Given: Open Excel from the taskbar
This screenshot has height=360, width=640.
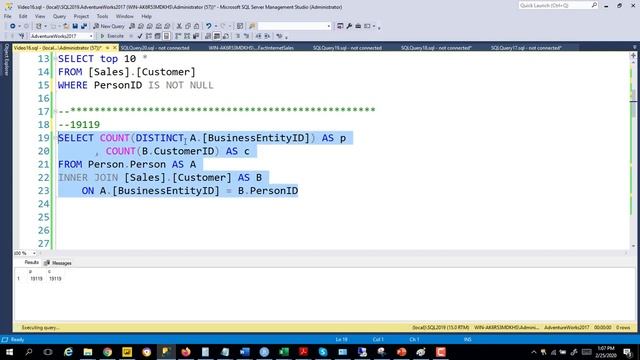Looking at the screenshot, I should coord(284,352).
